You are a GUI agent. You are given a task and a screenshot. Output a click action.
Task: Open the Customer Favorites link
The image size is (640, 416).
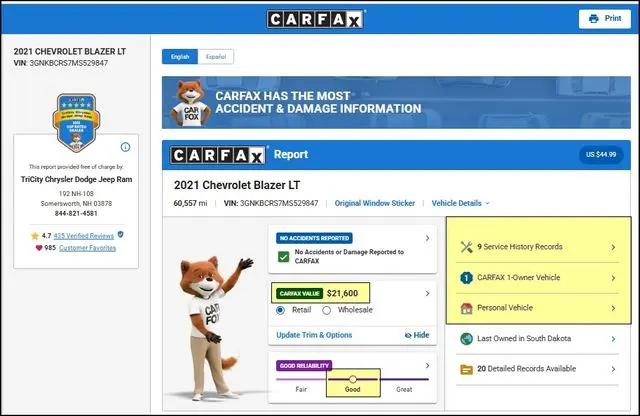pyautogui.click(x=87, y=248)
